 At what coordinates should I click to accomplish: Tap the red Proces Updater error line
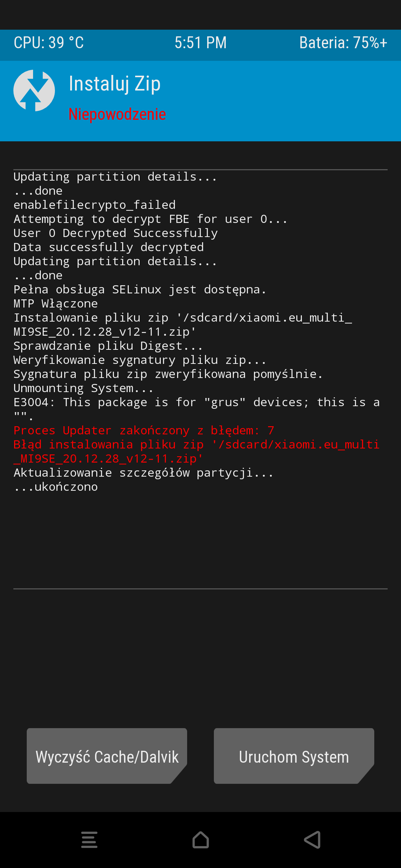coord(144,430)
